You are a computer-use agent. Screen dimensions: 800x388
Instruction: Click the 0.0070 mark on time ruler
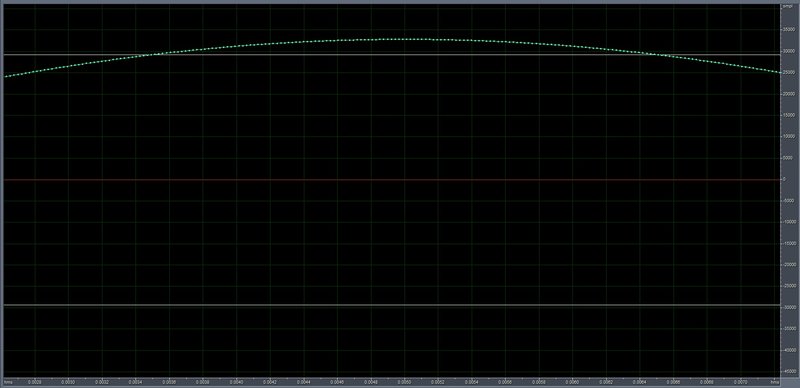(x=740, y=381)
